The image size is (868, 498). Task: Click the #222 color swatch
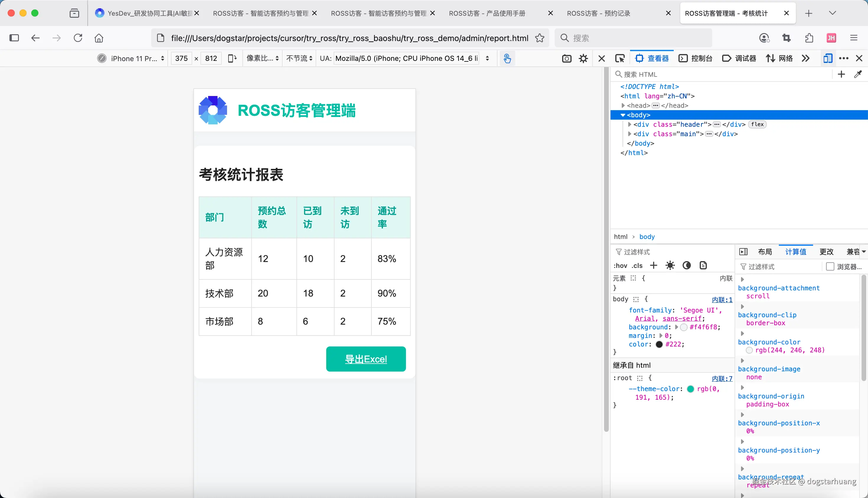pos(659,344)
